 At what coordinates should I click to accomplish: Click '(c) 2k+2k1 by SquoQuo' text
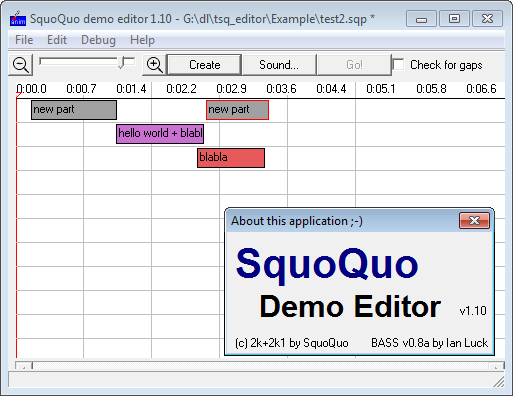[292, 343]
